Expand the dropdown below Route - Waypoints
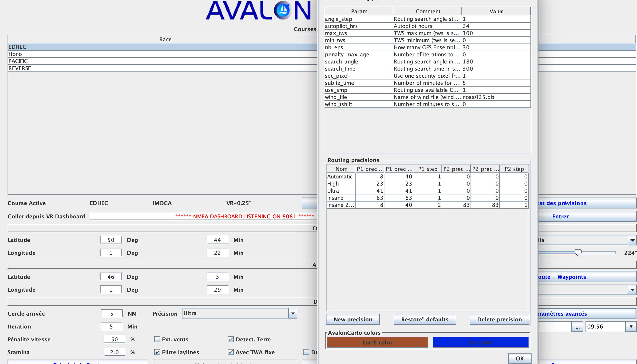Screen dimensions: 637x364 [x=632, y=290]
